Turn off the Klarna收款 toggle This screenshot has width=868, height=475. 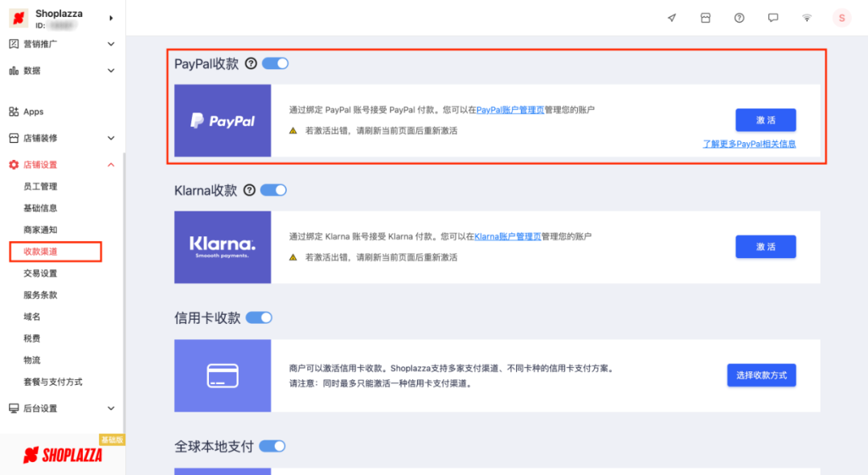273,190
